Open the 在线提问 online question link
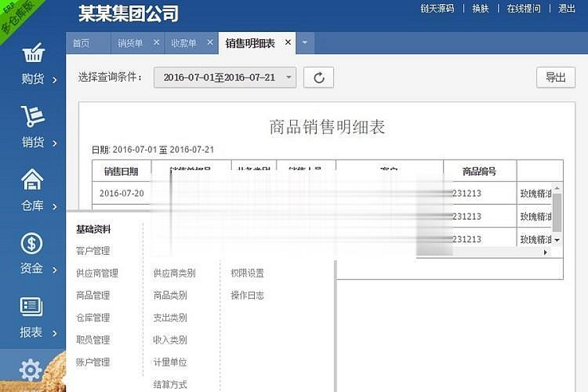Screen dimensions: 588x392 (x=523, y=8)
